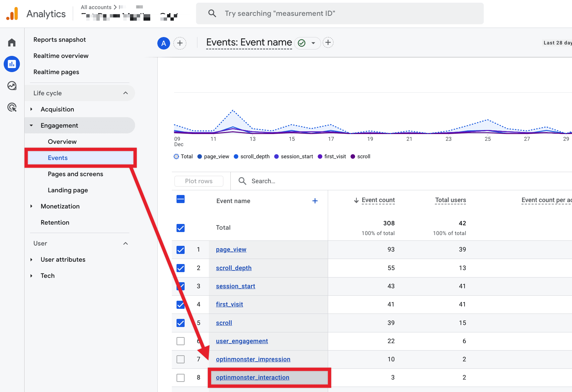This screenshot has width=572, height=392.
Task: Open the Home page icon
Action: 12,42
